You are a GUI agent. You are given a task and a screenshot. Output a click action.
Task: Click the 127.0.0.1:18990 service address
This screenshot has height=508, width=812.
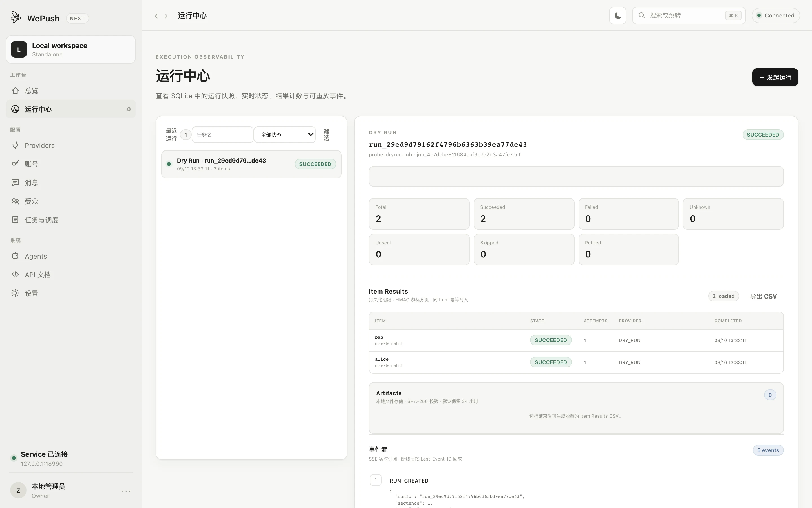pos(42,464)
